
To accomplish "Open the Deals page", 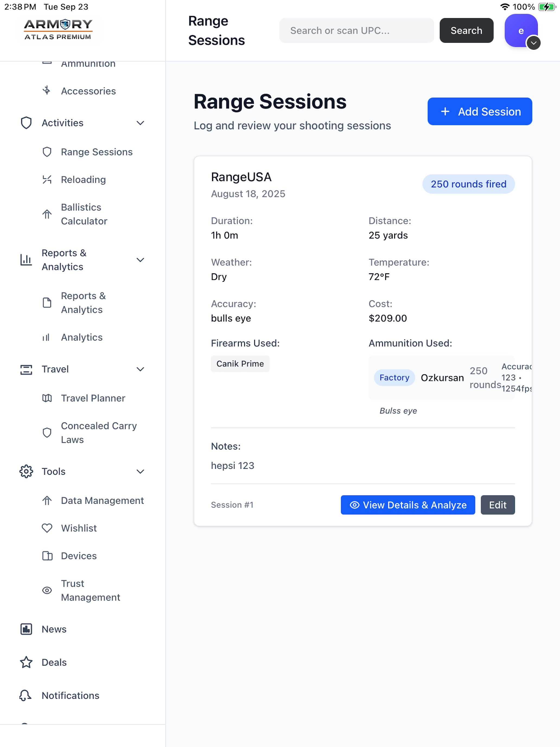I will 54,662.
